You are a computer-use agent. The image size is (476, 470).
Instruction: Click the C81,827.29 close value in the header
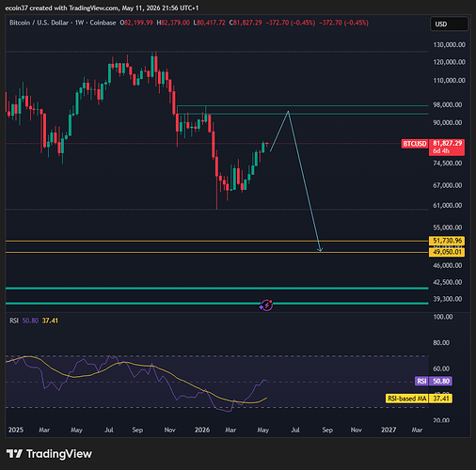coord(246,23)
